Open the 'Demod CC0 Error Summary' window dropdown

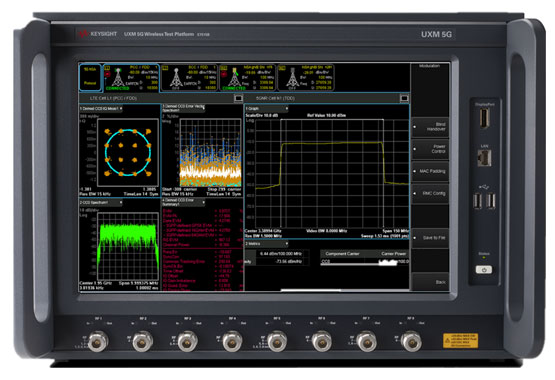click(183, 202)
